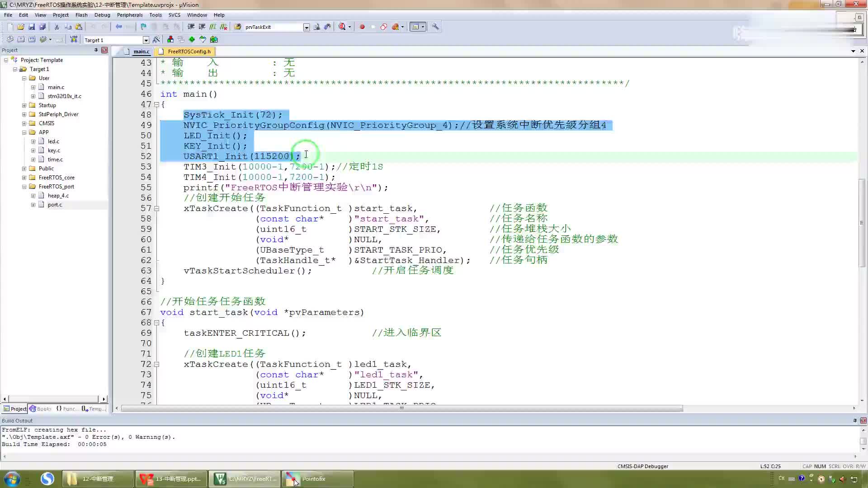Click the Manage Run-Time Environment green diamond

point(192,39)
